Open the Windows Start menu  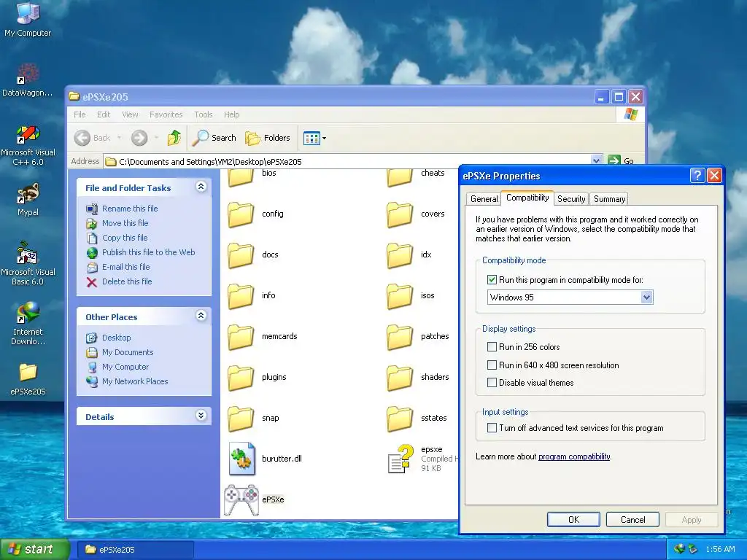[34, 549]
